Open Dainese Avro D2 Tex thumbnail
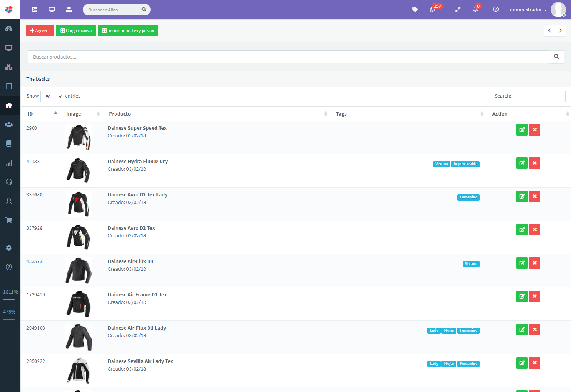Viewport: 571px width, 392px height. click(79, 237)
